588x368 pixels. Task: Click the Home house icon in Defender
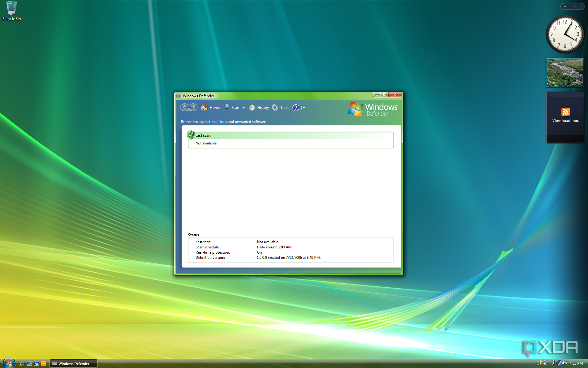tap(204, 108)
